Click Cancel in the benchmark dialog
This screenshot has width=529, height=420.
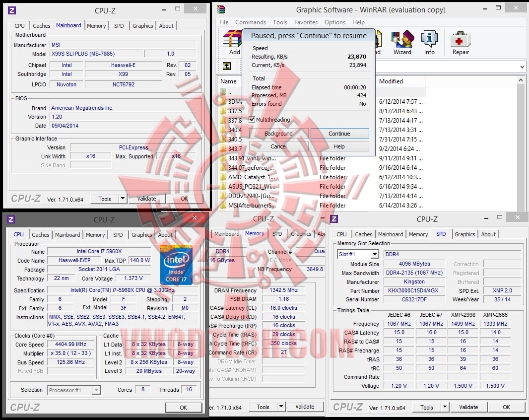[x=278, y=146]
